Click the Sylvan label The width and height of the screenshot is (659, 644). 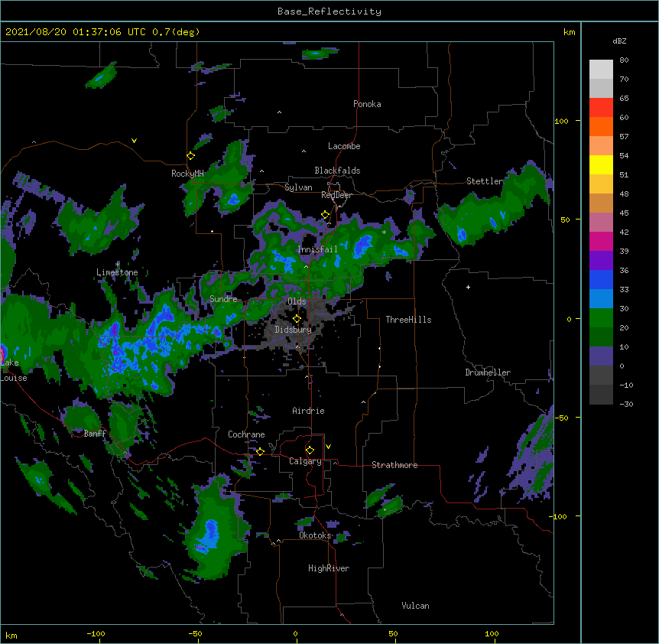tap(298, 187)
